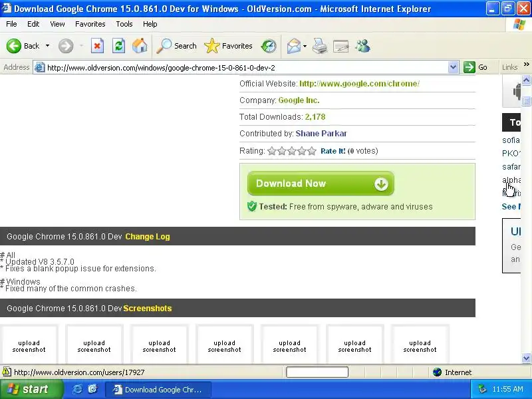Viewport: 532px width, 399px height.
Task: Open the Edit page icon in toolbar
Action: tap(341, 46)
